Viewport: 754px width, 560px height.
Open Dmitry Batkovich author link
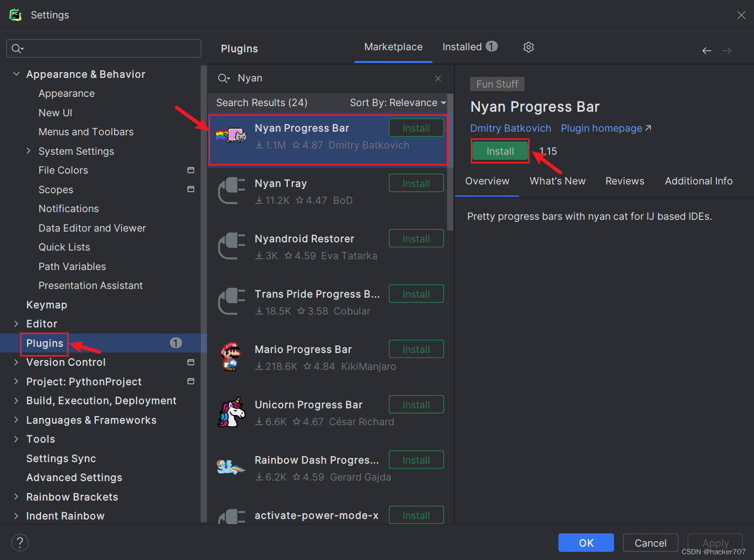(511, 129)
